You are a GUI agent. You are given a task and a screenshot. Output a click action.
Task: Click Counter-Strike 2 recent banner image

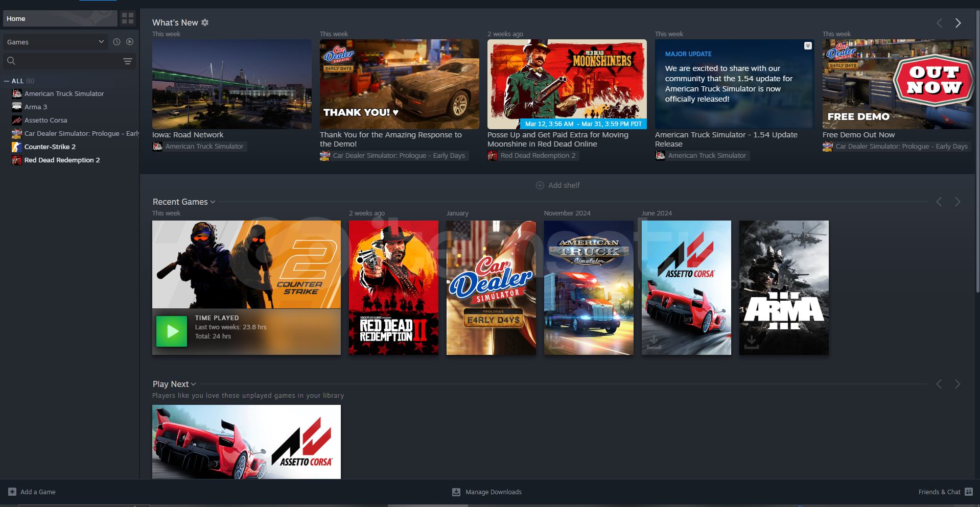[246, 264]
